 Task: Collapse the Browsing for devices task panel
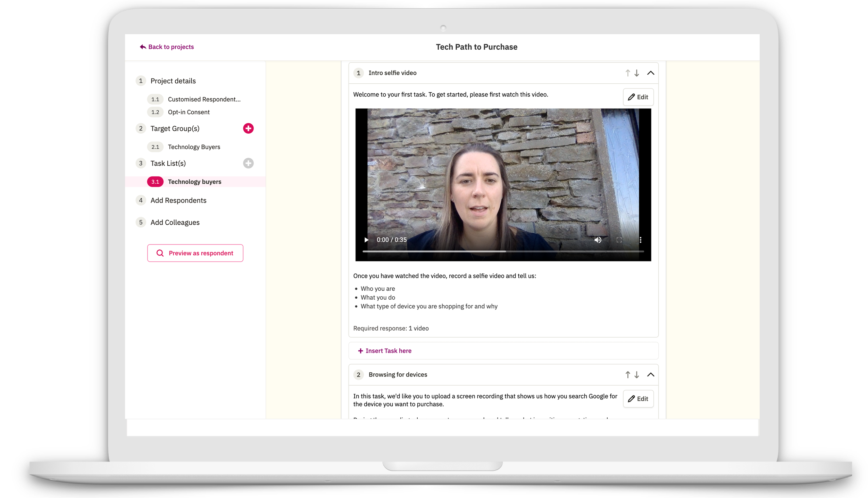[651, 375]
